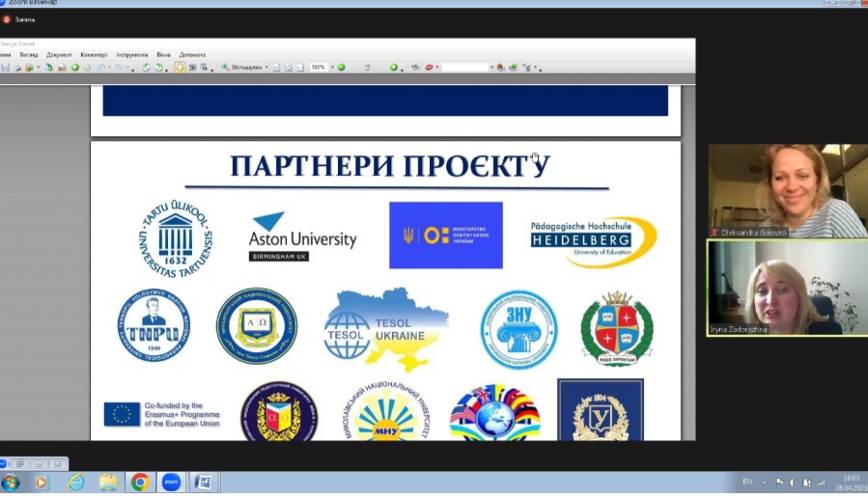The width and height of the screenshot is (868, 497).
Task: Click the Aston University logo on slide
Action: click(x=302, y=236)
